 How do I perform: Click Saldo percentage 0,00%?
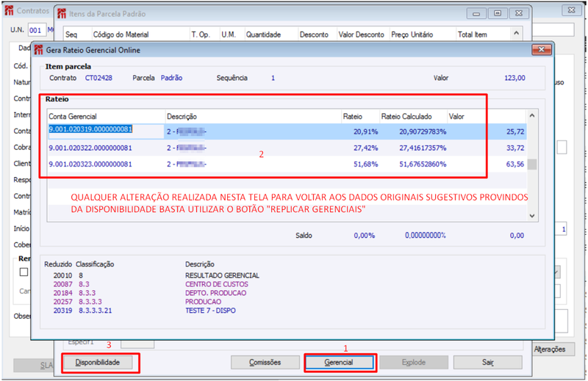click(364, 236)
